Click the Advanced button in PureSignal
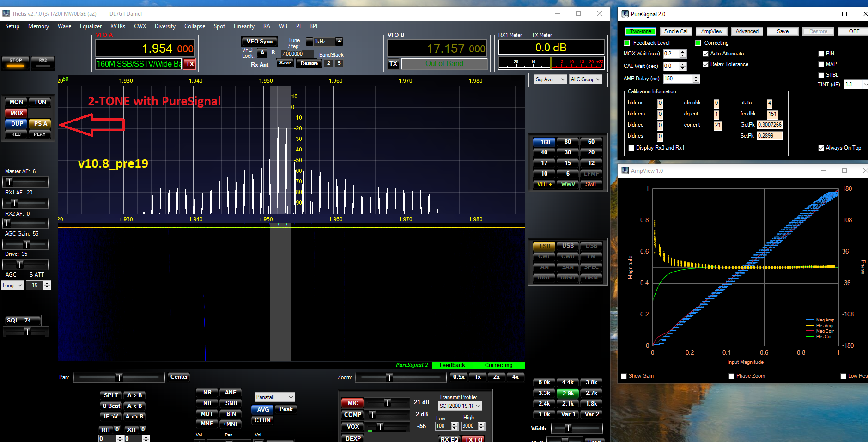 pyautogui.click(x=747, y=31)
